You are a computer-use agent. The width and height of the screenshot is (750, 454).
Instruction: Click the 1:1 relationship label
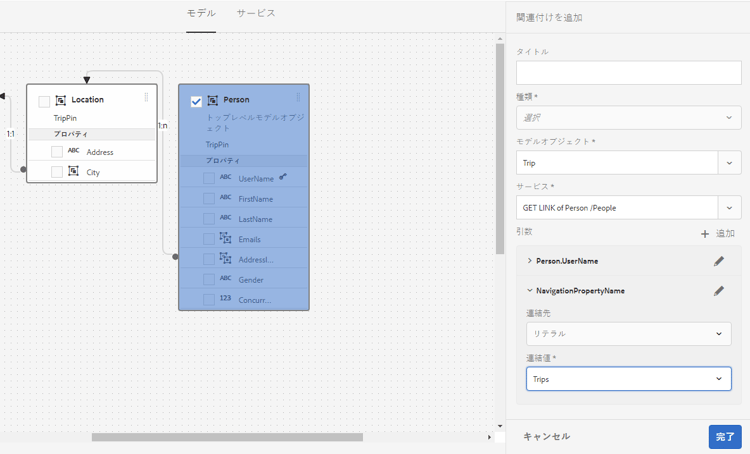[11, 134]
